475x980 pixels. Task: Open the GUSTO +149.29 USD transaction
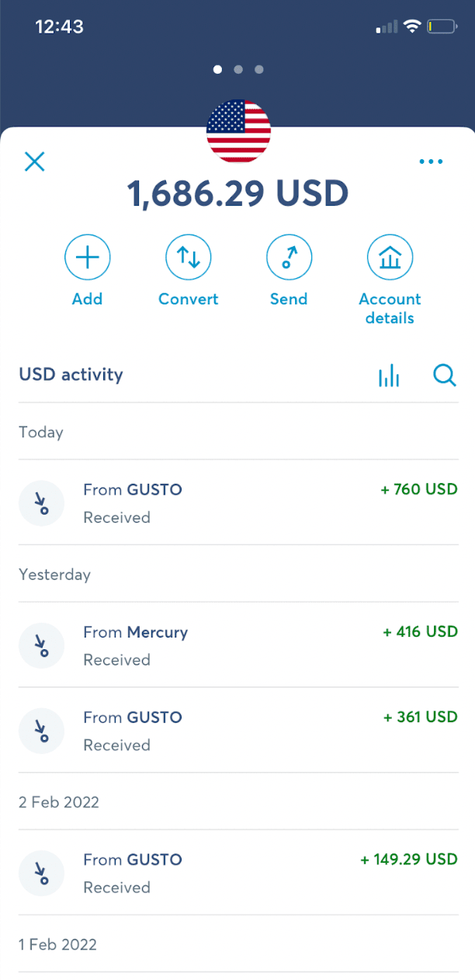click(237, 872)
